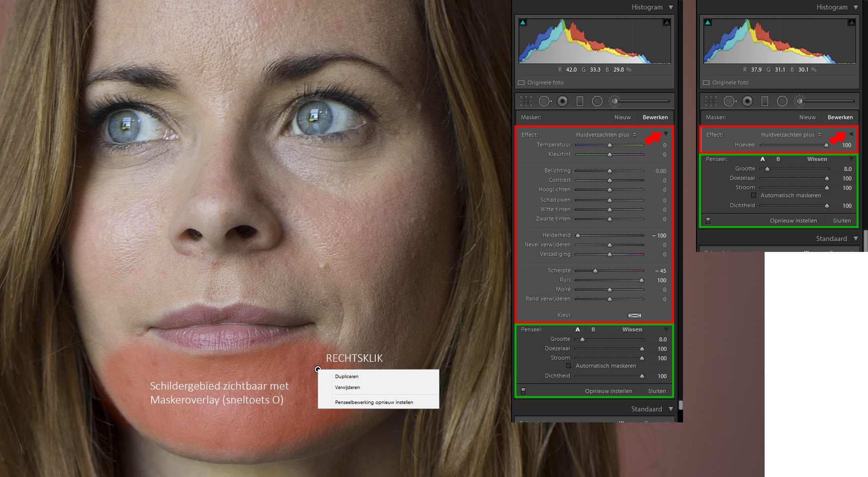Viewport: 868px width, 477px height.
Task: Select the Spot Removal tool in left panel
Action: pos(545,101)
